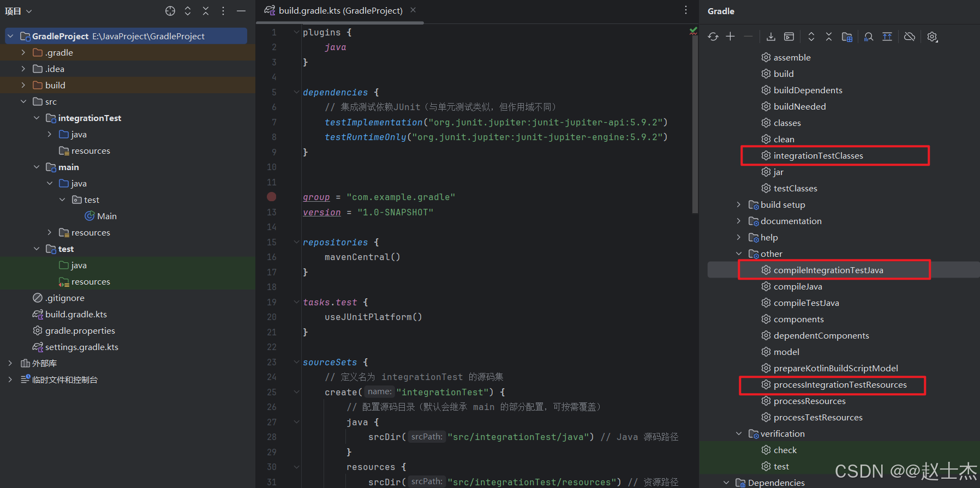Open Gradle build tool settings
The width and height of the screenshot is (980, 488).
pyautogui.click(x=933, y=37)
